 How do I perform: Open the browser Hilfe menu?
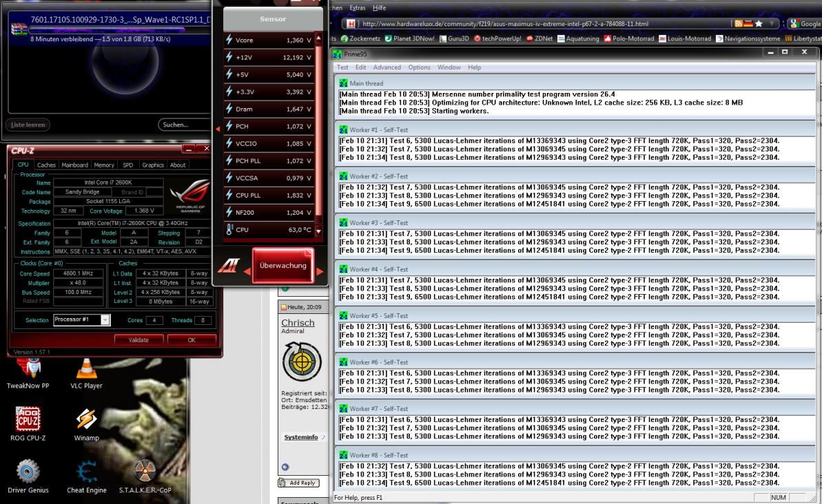pyautogui.click(x=380, y=8)
